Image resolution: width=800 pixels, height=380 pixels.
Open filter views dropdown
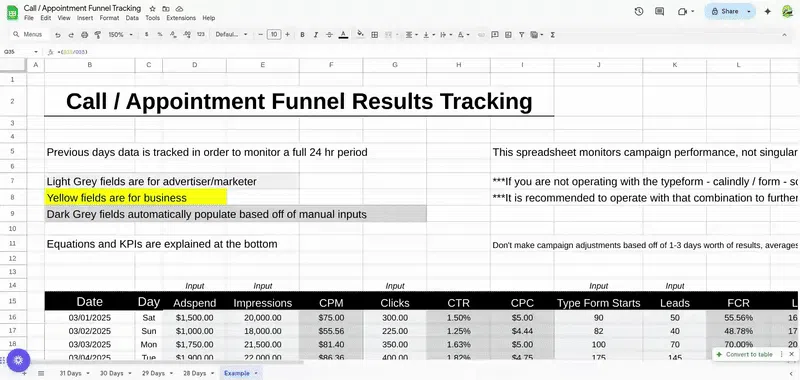coord(536,35)
